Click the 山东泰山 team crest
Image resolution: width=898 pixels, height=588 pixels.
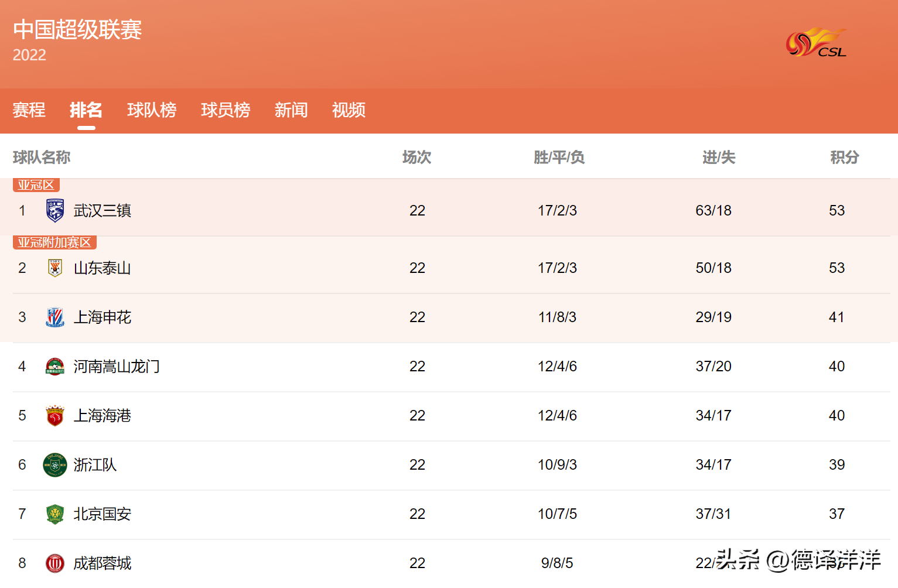coord(55,268)
